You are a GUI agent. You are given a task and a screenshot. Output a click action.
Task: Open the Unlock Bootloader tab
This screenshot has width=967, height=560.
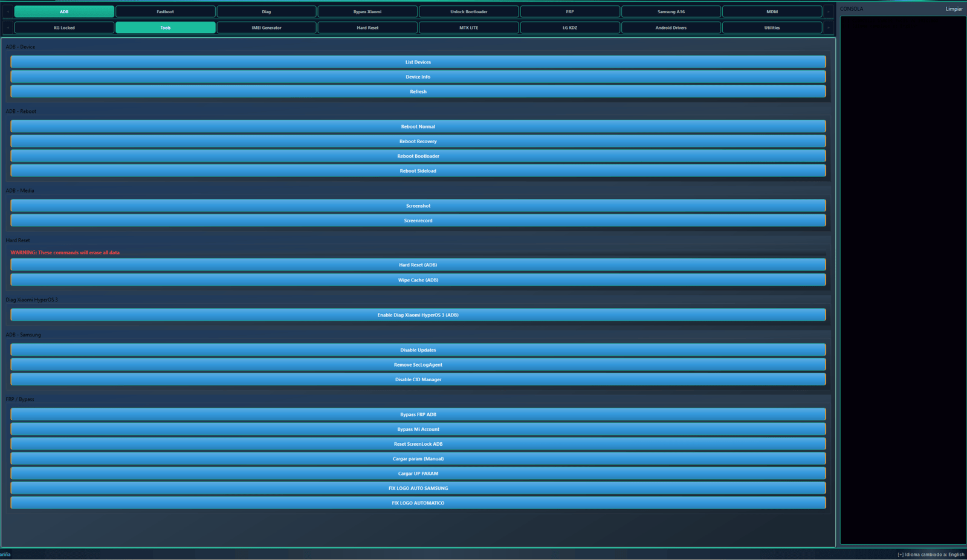468,11
